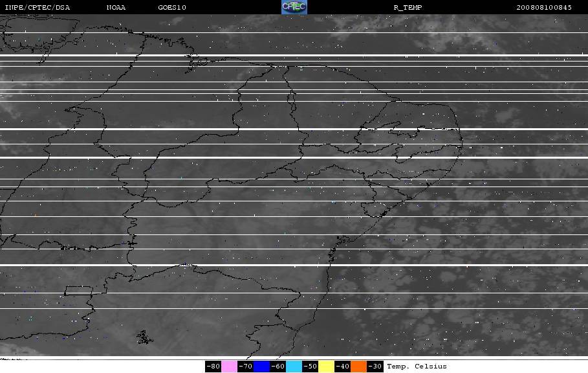Click the R_TEMP product label
Viewport: 588px width, 373px height.
pos(408,8)
